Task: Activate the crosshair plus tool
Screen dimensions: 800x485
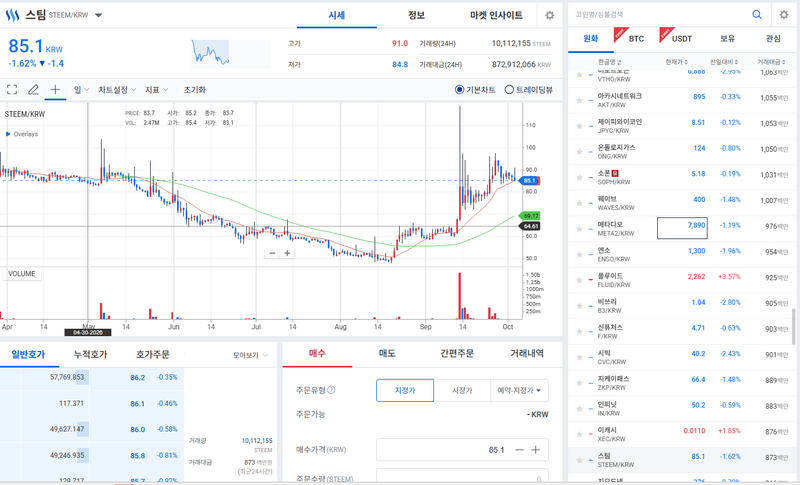Action: pos(55,90)
